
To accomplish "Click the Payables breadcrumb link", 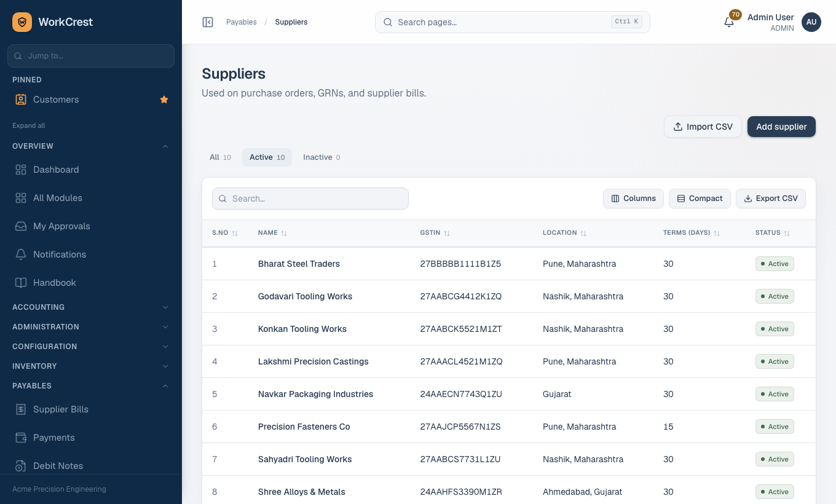I will click(242, 22).
